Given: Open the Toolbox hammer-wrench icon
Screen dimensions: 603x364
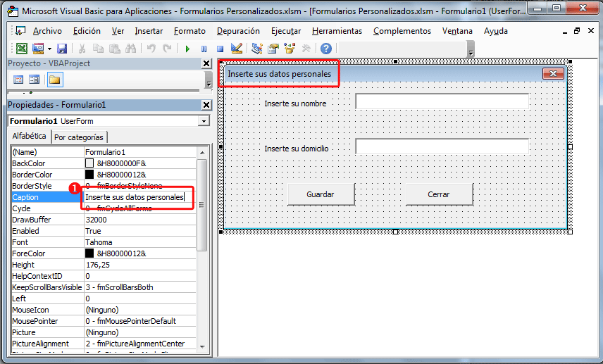Looking at the screenshot, I should (x=306, y=49).
